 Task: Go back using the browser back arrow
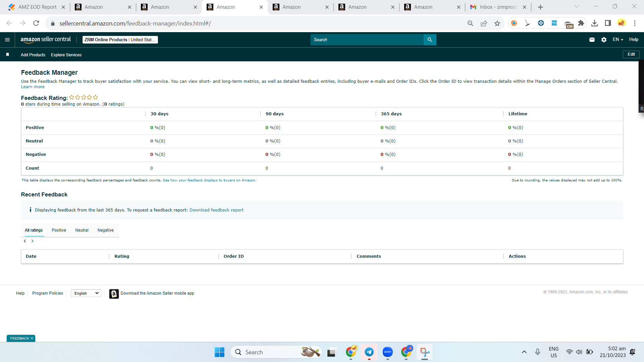pyautogui.click(x=9, y=23)
